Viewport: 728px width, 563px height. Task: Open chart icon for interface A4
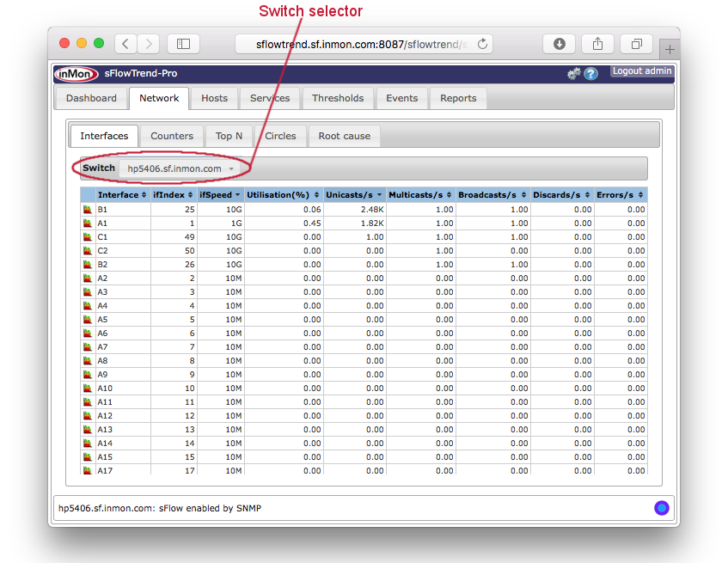click(88, 306)
